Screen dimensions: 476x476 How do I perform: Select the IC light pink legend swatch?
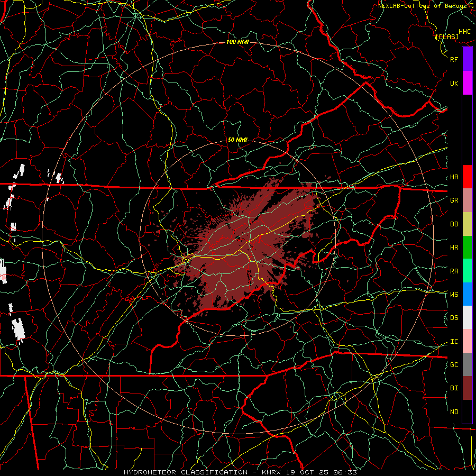pos(467,341)
